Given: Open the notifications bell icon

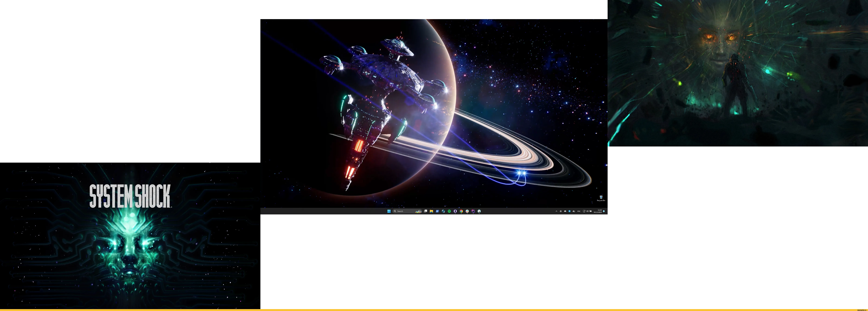Looking at the screenshot, I should [x=604, y=211].
